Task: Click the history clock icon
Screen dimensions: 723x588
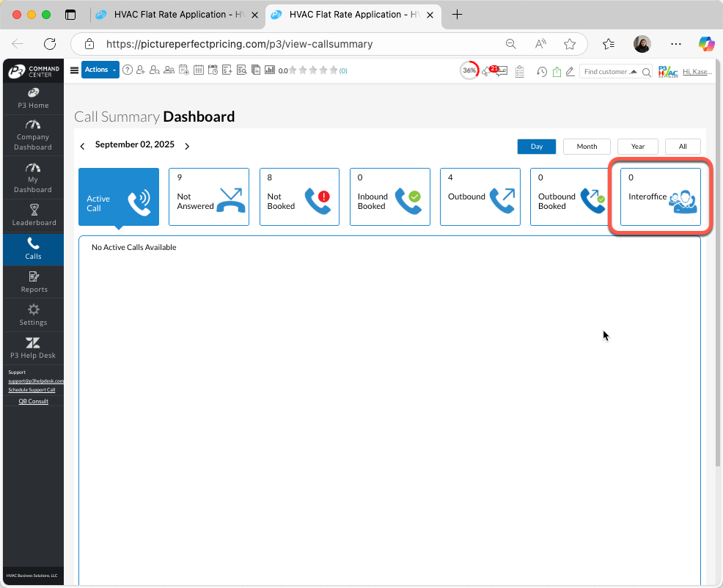Action: pyautogui.click(x=543, y=71)
